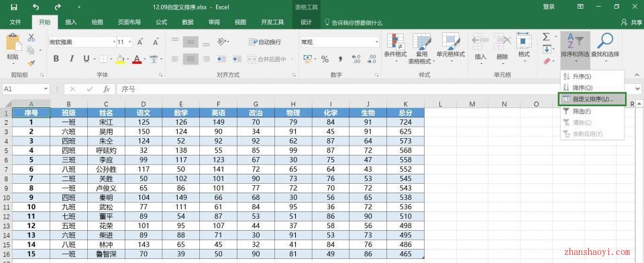The image size is (644, 263).
Task: Click the Percent Style icon
Action: (x=325, y=59)
